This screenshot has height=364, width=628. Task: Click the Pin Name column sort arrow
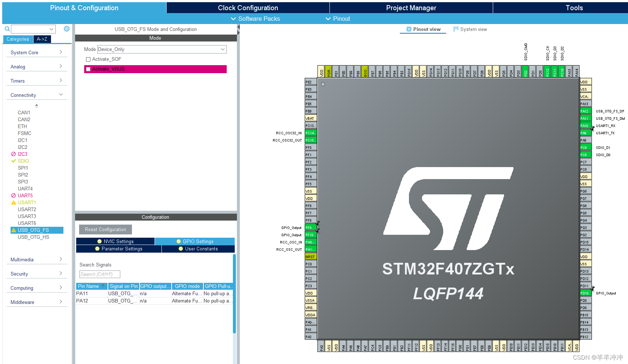coord(103,286)
